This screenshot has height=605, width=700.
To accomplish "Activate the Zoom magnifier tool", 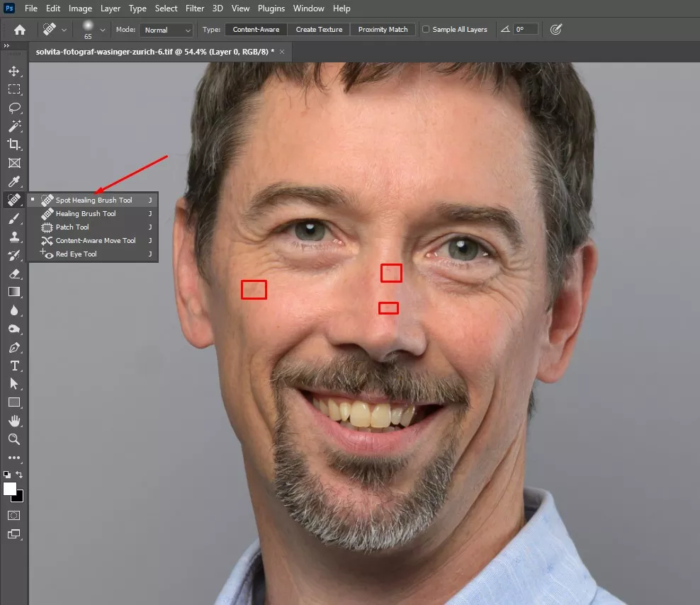I will [13, 439].
